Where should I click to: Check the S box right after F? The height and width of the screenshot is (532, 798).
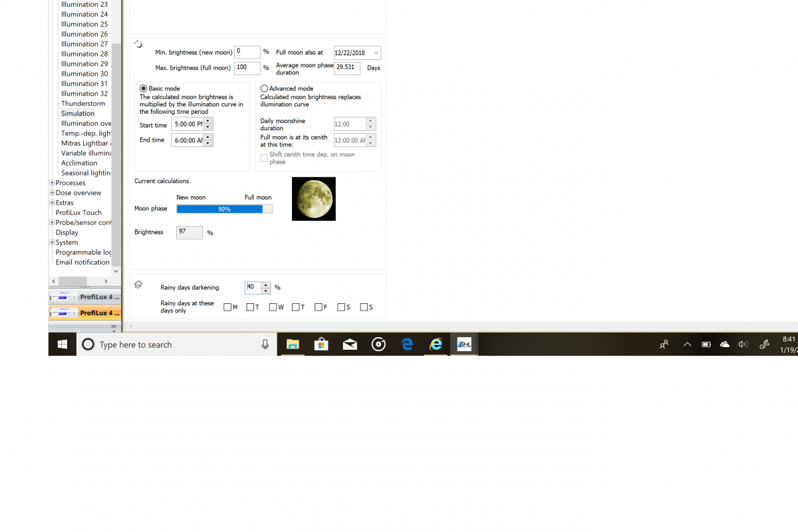340,307
